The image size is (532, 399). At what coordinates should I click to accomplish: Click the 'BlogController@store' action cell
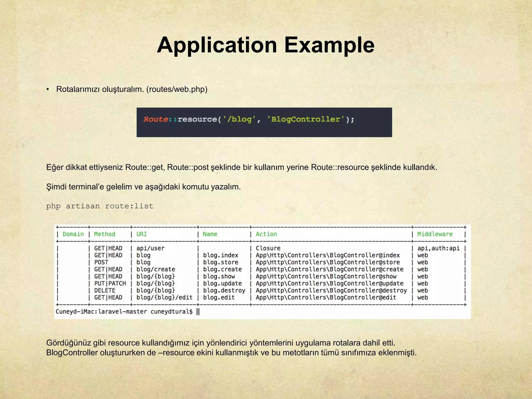[x=328, y=262]
